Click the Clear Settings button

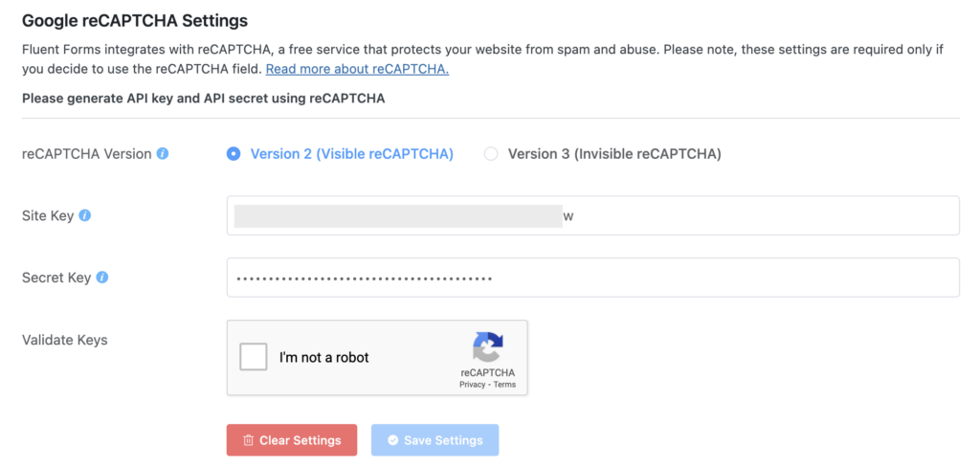292,440
